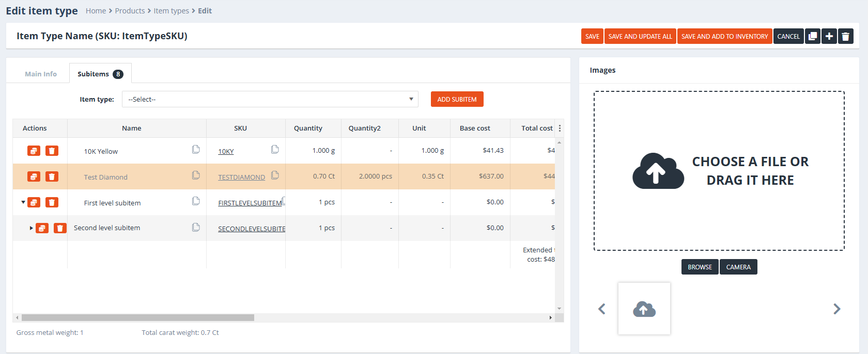Viewport: 868px width, 354px height.
Task: Click coins icon for Test Diamond row
Action: click(x=34, y=176)
